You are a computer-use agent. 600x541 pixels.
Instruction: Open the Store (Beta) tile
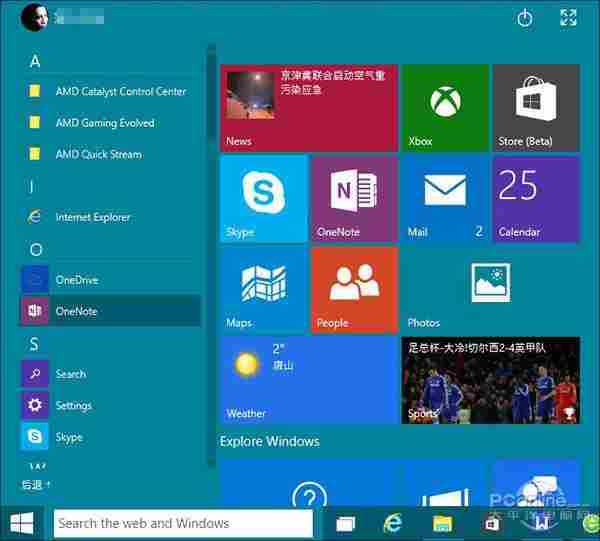535,108
